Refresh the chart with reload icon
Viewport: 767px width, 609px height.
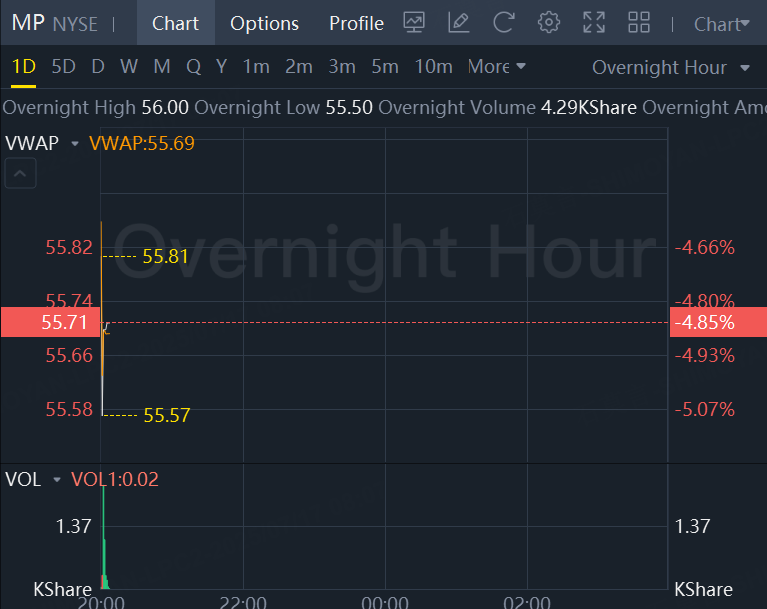coord(504,22)
